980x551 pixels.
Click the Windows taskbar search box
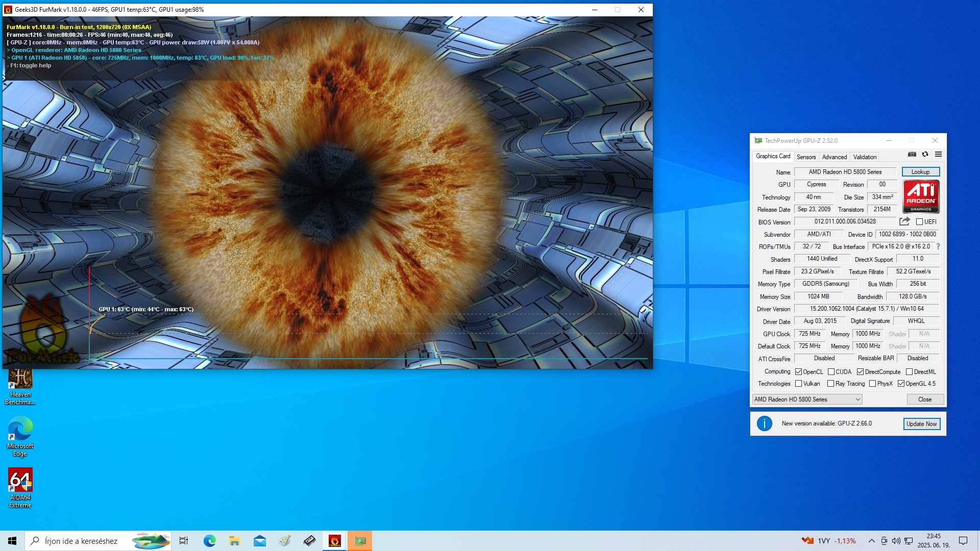(x=82, y=541)
